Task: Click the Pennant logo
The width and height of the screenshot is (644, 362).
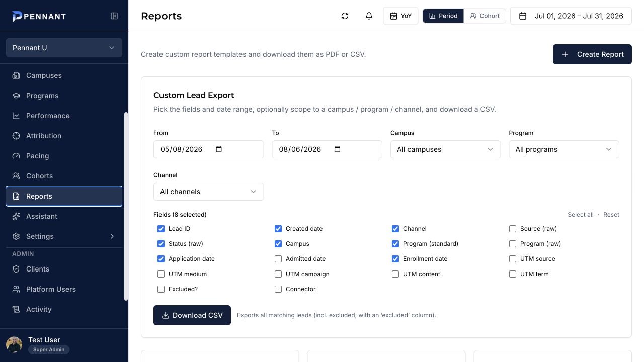Action: (x=39, y=16)
